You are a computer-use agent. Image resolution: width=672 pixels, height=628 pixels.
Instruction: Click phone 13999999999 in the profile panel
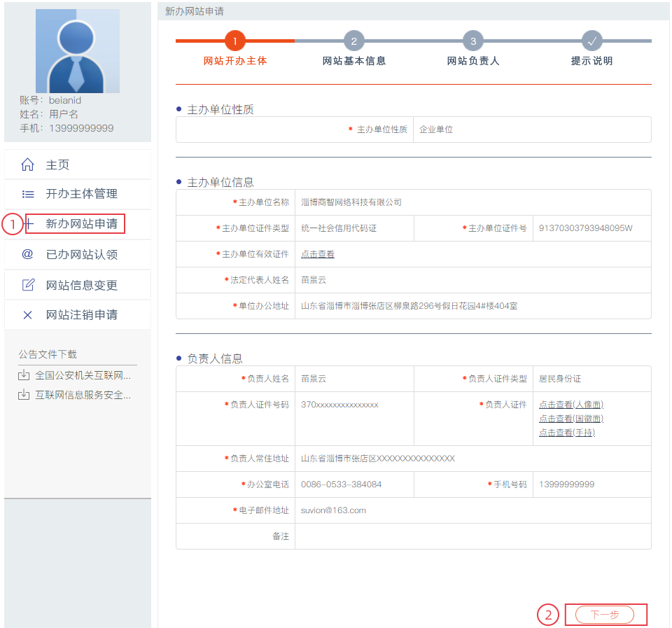[x=81, y=128]
